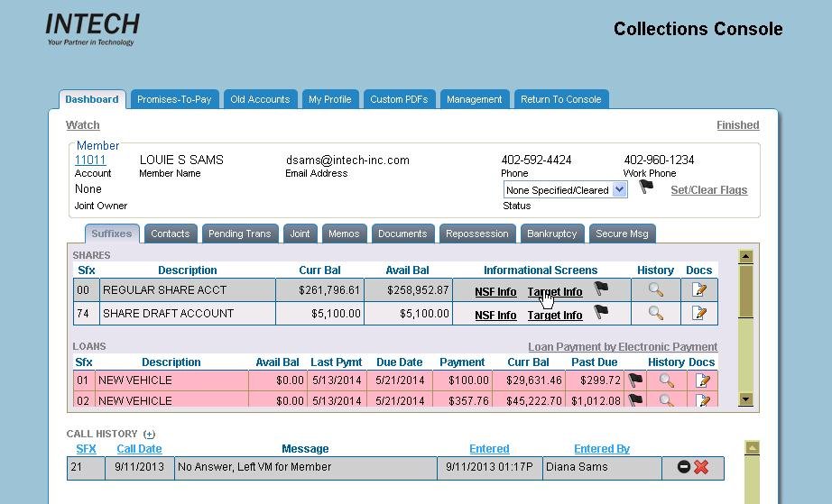Click flag icon on Regular Share Acct row

[x=601, y=289]
